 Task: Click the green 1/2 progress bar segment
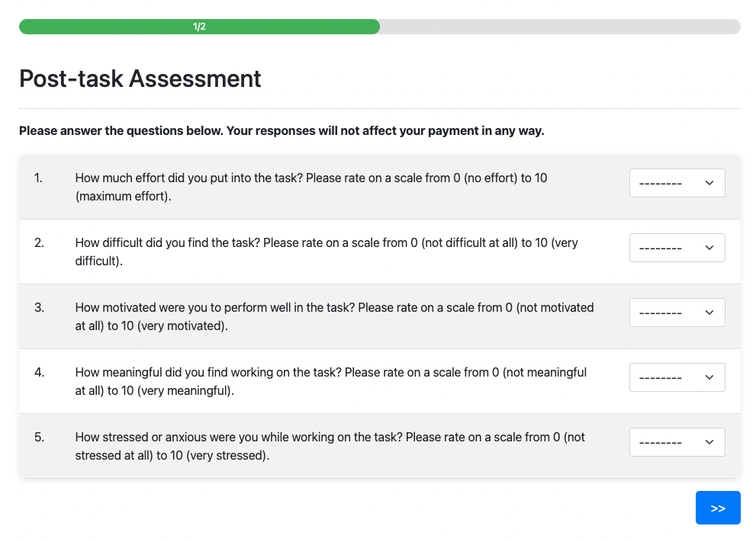pos(199,27)
